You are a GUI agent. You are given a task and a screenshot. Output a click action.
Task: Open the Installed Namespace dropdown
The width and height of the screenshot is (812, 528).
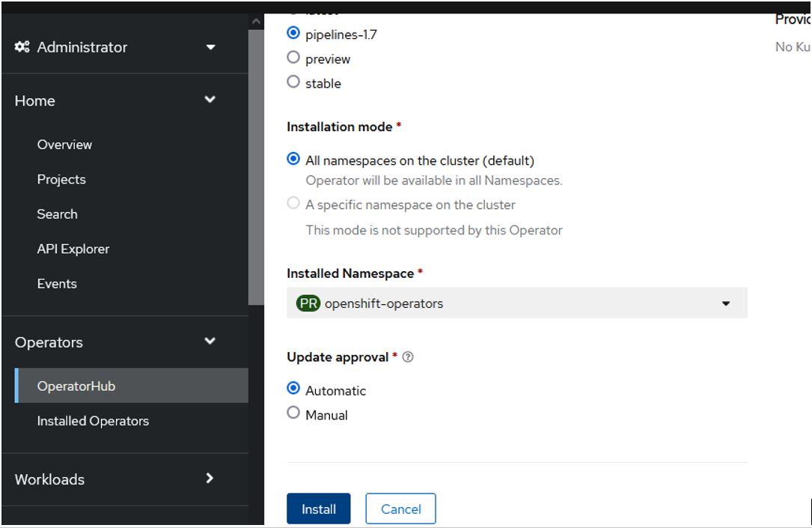[x=724, y=303]
